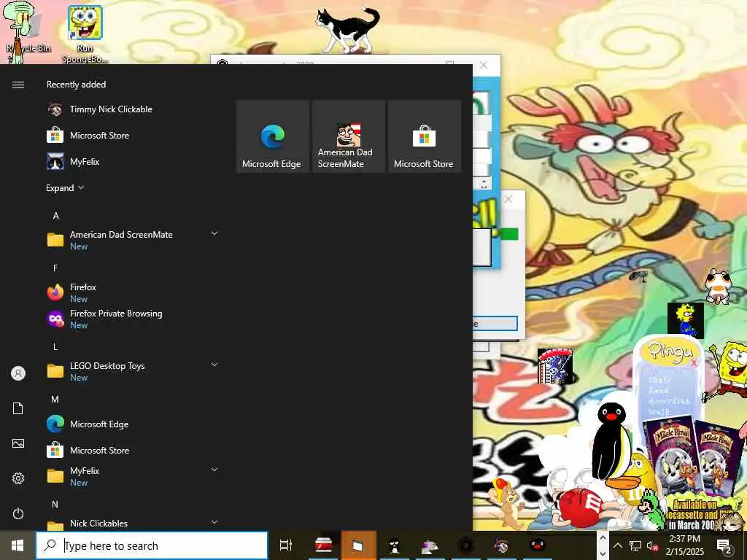Open Microsoft Store under the M section

pyautogui.click(x=131, y=450)
